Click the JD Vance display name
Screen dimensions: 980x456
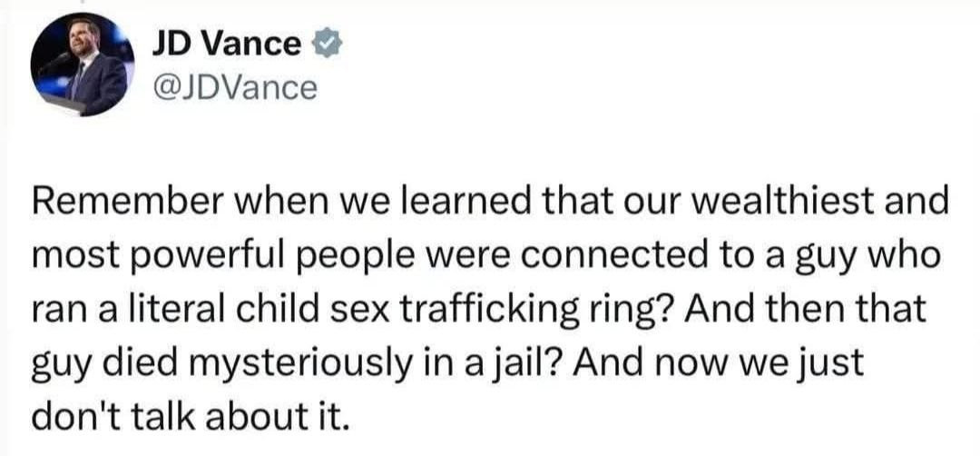pyautogui.click(x=227, y=44)
